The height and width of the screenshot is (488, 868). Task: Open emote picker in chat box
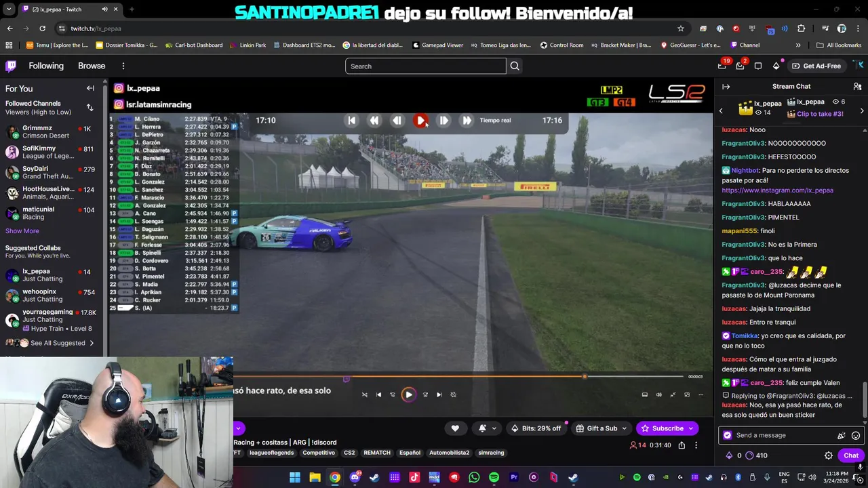pos(856,435)
